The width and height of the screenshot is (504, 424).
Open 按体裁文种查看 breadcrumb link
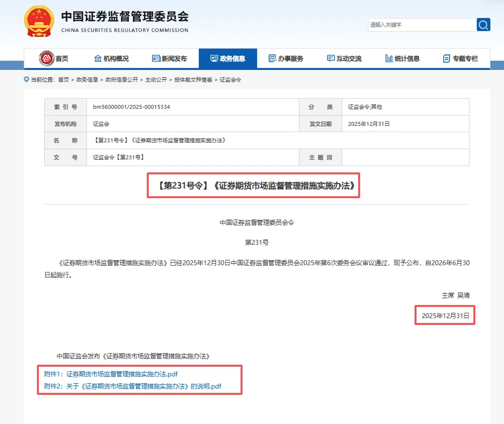click(x=193, y=80)
